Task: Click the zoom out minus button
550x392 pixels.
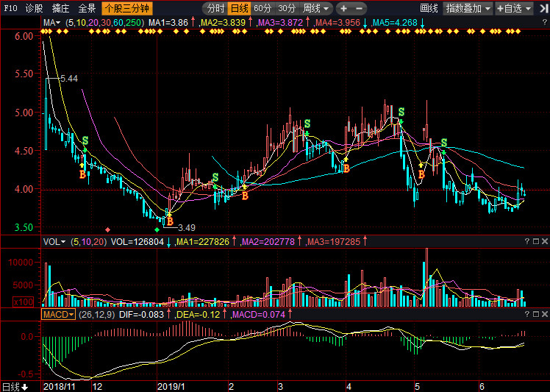Action: click(x=358, y=9)
